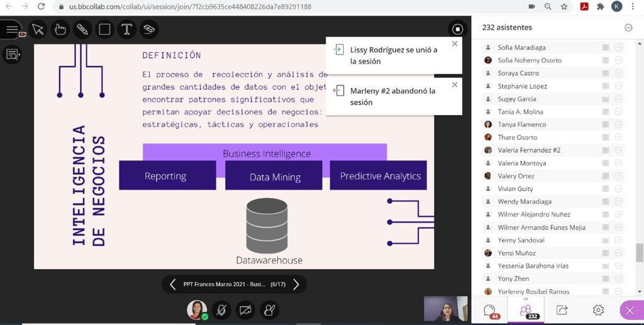Image resolution: width=644 pixels, height=325 pixels.
Task: Dismiss the Lissy Rodríguez joined notification
Action: tap(455, 44)
